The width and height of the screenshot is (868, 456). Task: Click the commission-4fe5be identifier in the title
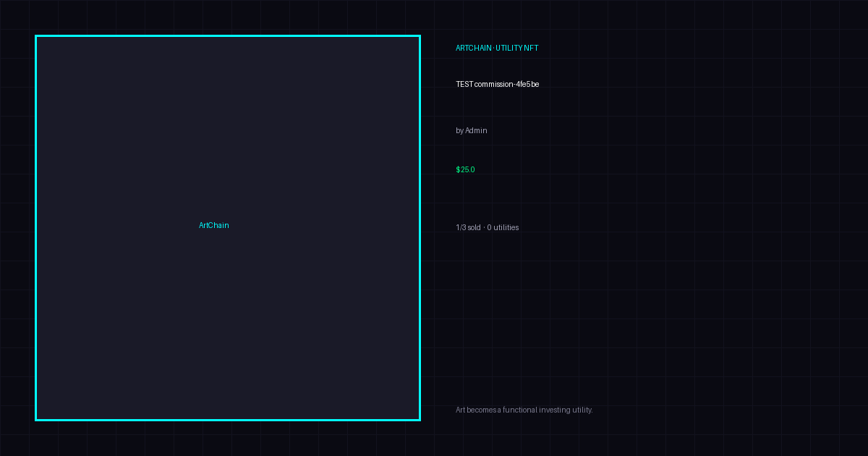pos(507,85)
